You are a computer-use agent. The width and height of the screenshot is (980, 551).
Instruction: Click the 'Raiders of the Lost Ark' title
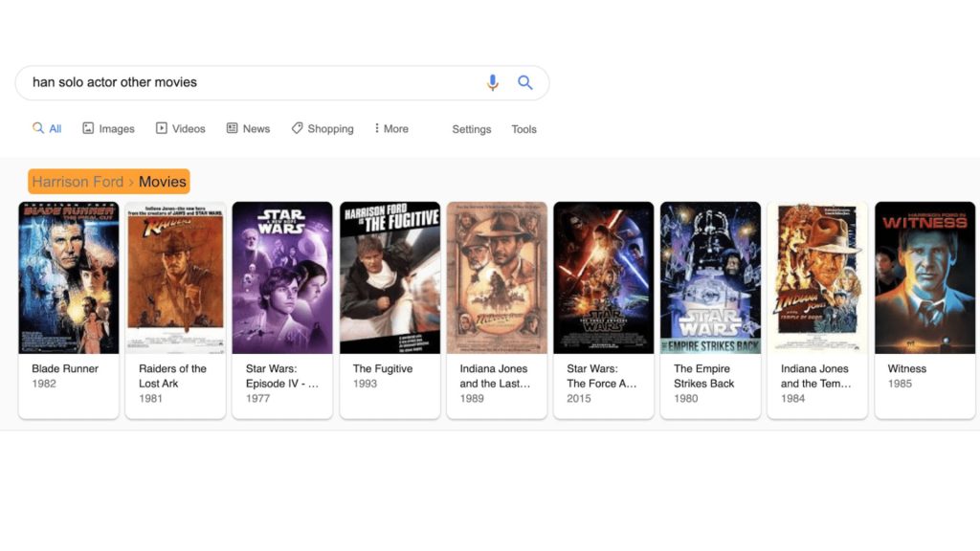172,376
